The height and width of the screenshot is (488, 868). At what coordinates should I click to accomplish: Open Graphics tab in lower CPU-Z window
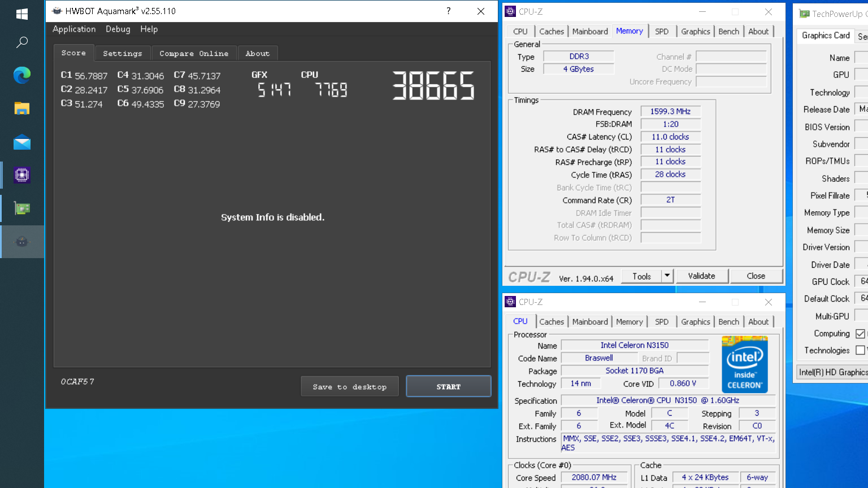pos(696,322)
